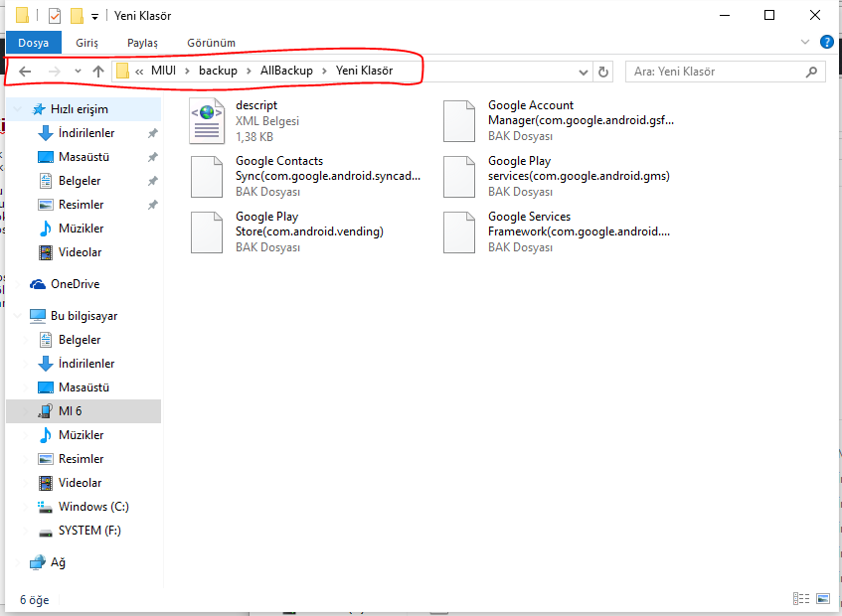Go up one folder level with Up arrow

click(97, 72)
